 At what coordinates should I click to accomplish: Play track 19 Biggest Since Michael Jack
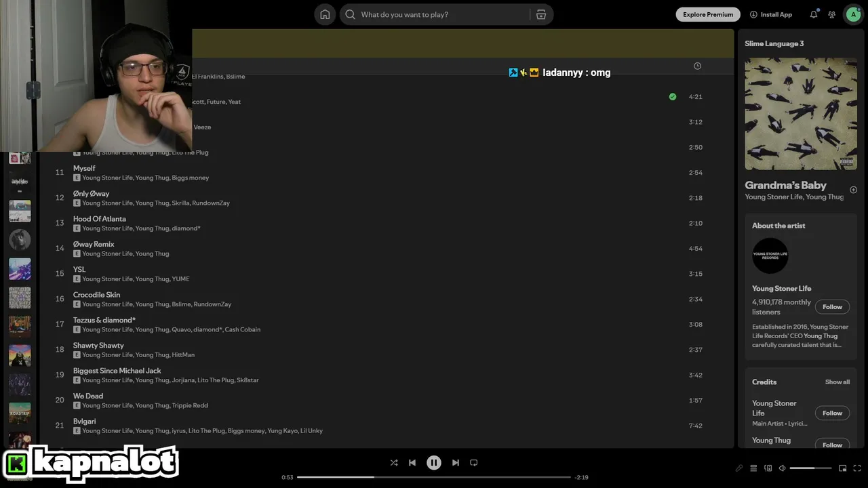pos(60,375)
